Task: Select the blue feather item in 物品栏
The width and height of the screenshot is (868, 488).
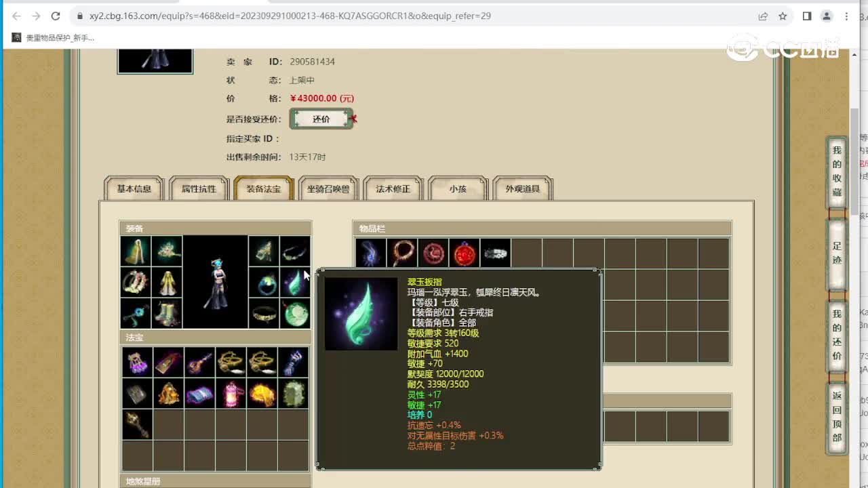Action: click(x=371, y=253)
